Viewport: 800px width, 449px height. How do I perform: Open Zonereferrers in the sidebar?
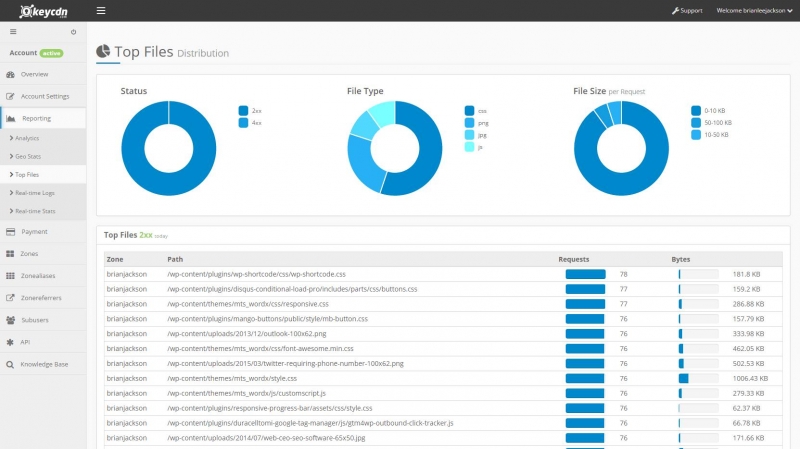42,298
